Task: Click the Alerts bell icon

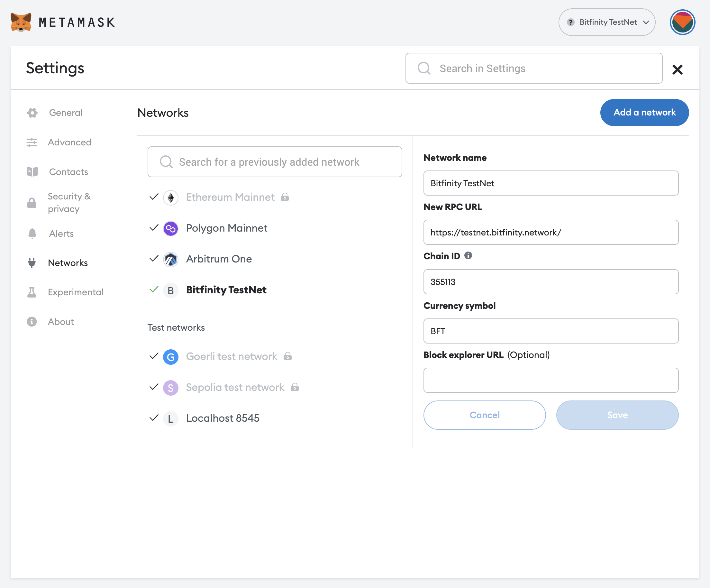Action: (32, 234)
